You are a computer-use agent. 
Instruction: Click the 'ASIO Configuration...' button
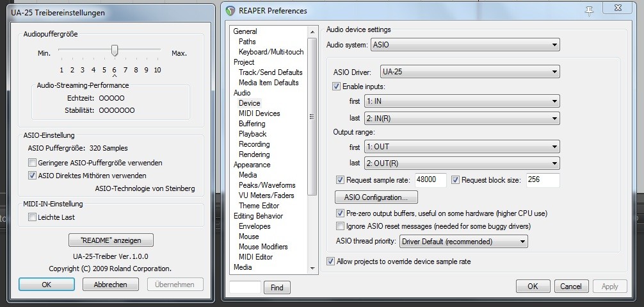point(376,197)
